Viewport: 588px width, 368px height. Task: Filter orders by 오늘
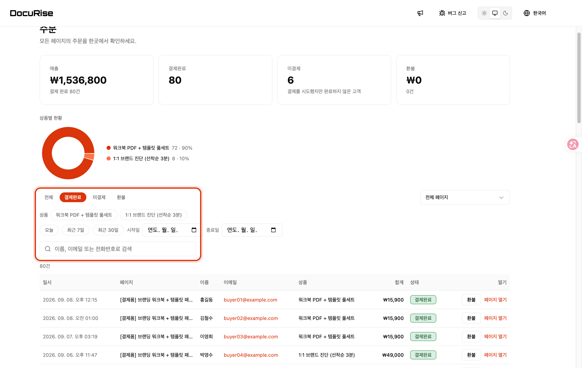coord(49,230)
